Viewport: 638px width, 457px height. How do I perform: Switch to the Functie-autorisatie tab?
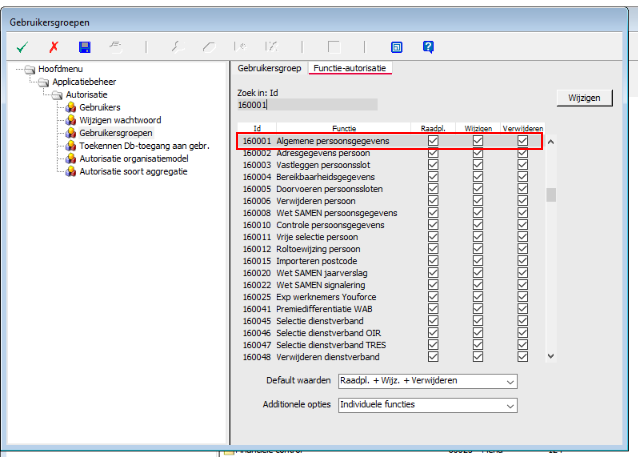pyautogui.click(x=350, y=68)
